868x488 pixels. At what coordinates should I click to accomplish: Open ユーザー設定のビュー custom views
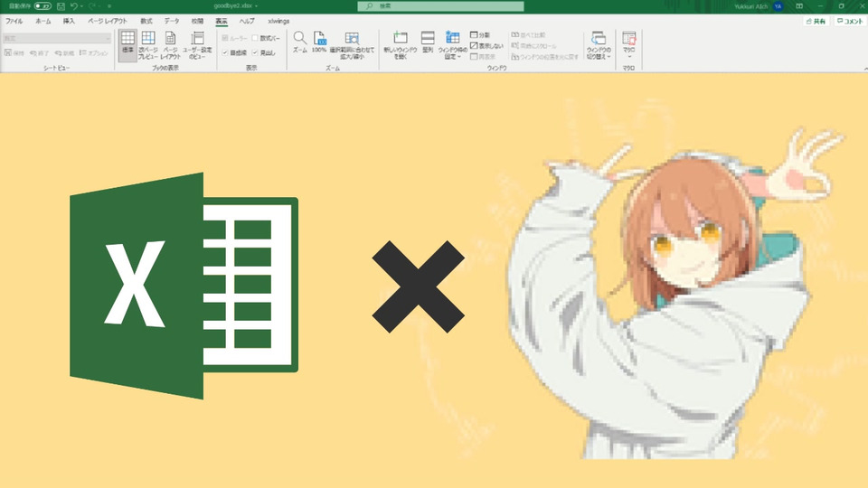(x=197, y=45)
